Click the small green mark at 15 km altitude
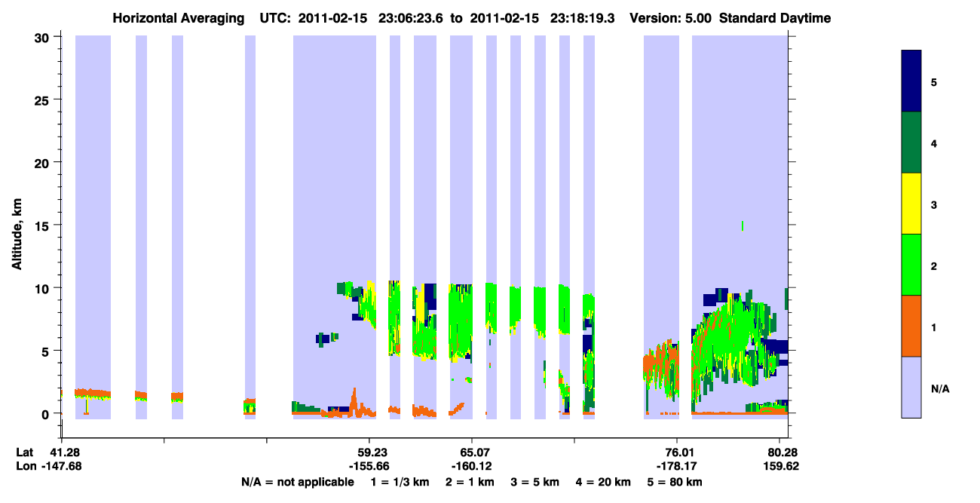Viewport: 980px width, 503px height. coord(743,225)
